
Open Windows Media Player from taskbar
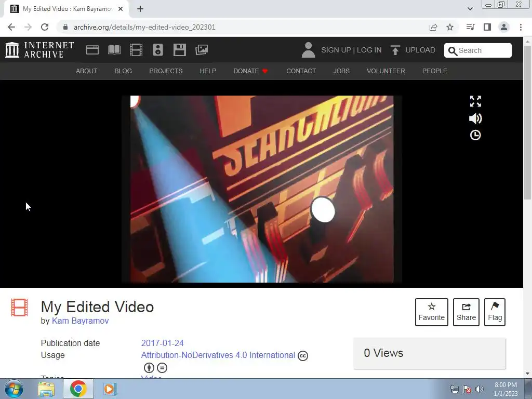click(x=109, y=389)
